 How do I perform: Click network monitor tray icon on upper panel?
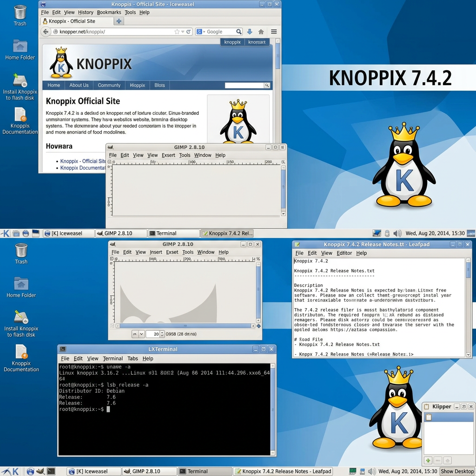(377, 233)
